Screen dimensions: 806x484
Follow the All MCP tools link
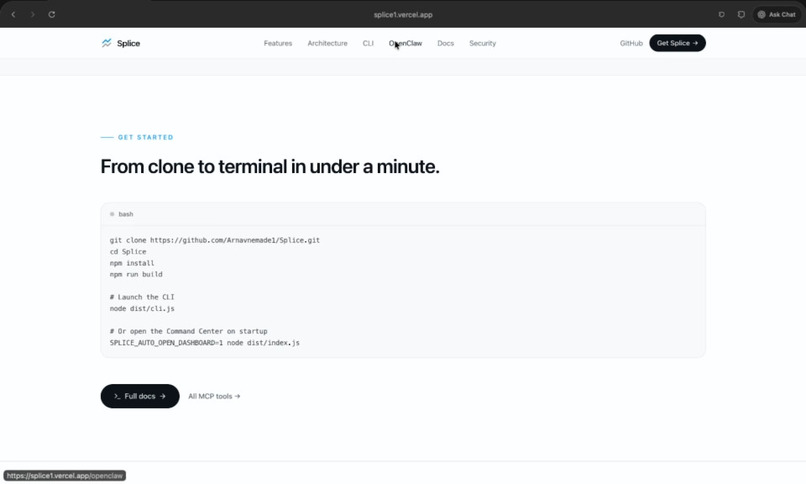[214, 396]
